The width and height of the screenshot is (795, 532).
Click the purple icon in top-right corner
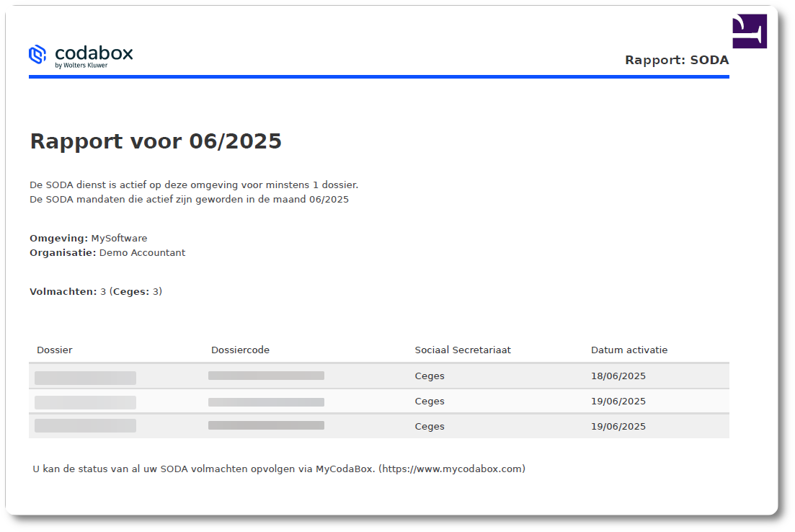(x=750, y=31)
